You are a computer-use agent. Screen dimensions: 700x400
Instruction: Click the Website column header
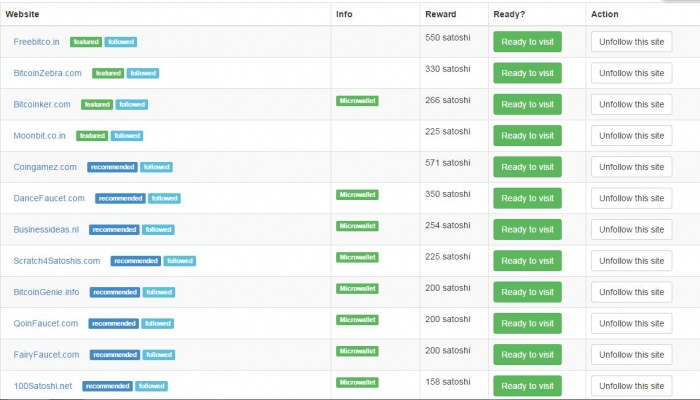(x=22, y=14)
